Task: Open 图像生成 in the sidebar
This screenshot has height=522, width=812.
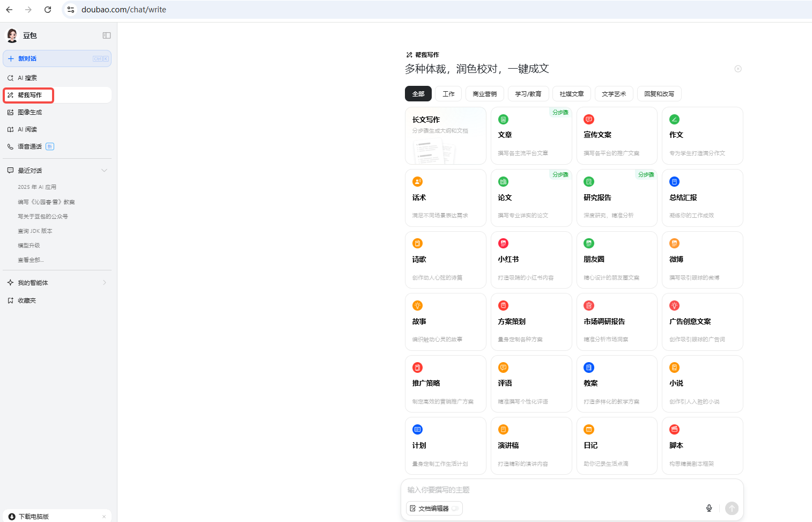Action: [57, 112]
